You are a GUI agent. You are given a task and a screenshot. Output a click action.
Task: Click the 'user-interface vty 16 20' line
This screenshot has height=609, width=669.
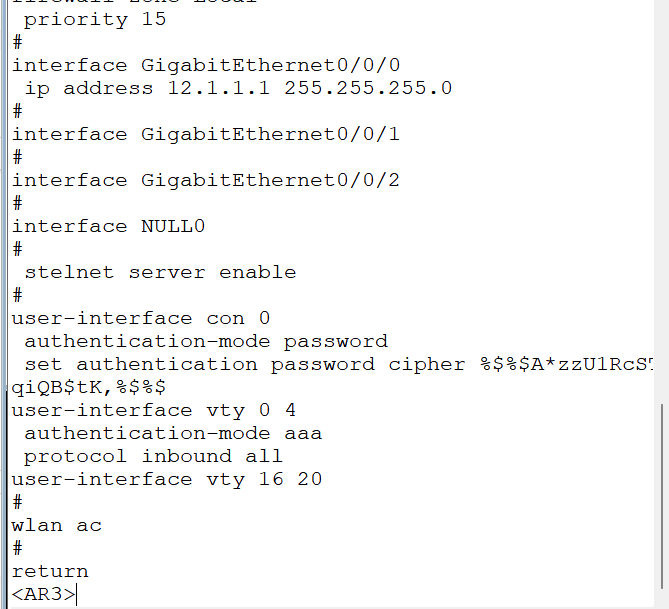coord(166,479)
